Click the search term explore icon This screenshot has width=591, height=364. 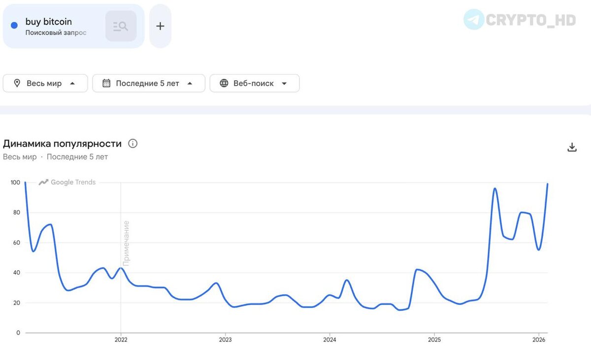[121, 26]
